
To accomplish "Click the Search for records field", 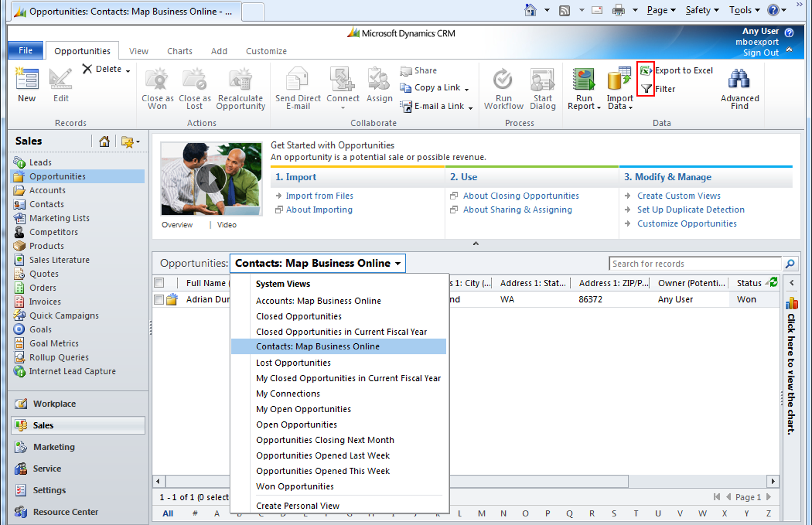I will (x=695, y=264).
